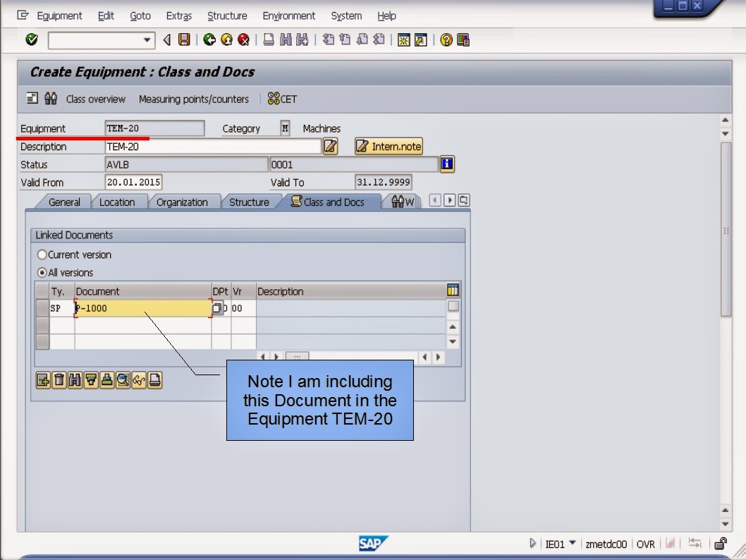Toggle OVR mode in the status bar

644,544
